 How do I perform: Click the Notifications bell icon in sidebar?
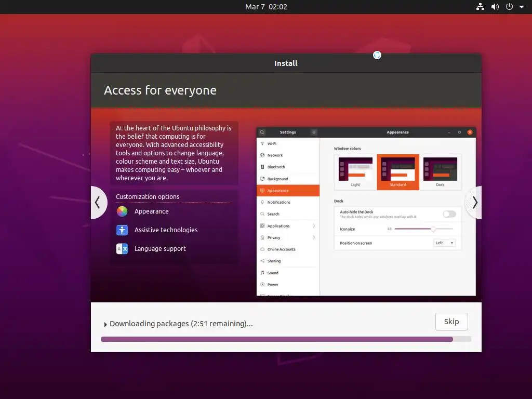[262, 202]
